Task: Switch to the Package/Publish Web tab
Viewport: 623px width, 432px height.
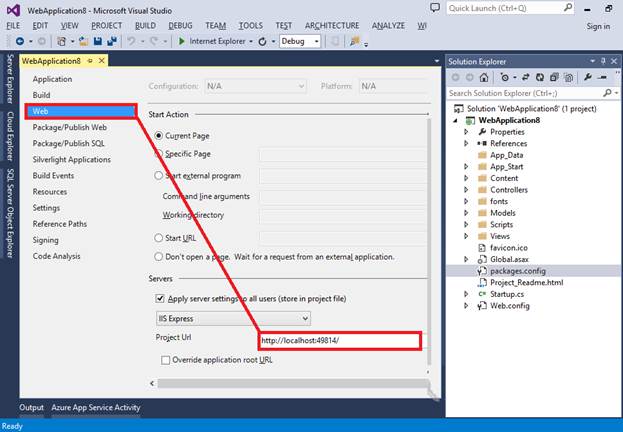Action: click(70, 127)
